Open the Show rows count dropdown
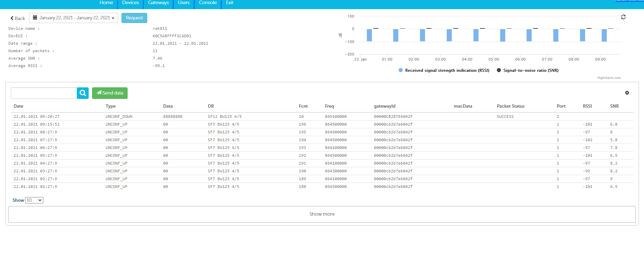 pos(34,200)
